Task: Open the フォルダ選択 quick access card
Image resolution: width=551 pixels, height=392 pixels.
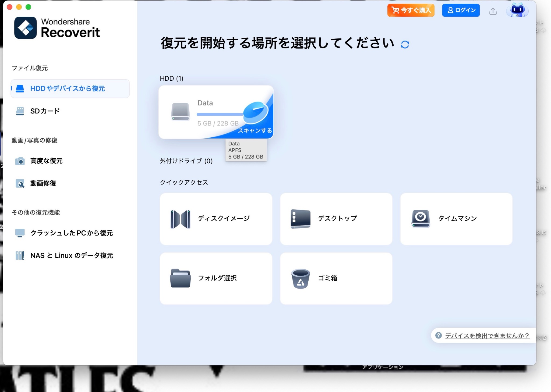Action: (216, 279)
